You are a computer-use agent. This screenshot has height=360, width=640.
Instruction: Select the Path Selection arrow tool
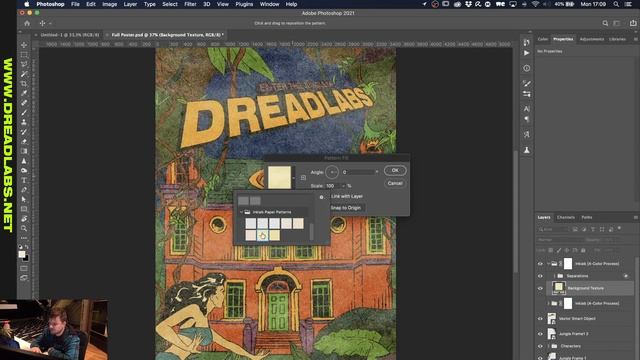[x=24, y=199]
